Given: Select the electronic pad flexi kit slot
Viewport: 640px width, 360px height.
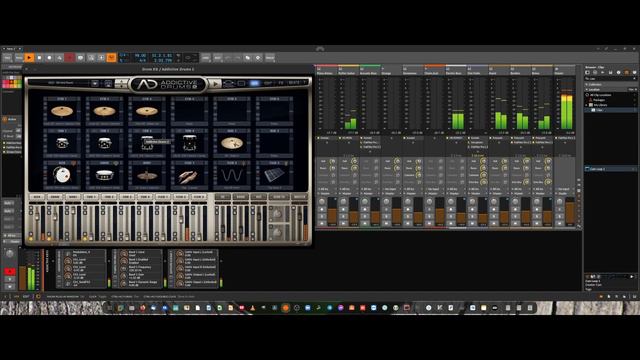Looking at the screenshot, I should pyautogui.click(x=274, y=176).
